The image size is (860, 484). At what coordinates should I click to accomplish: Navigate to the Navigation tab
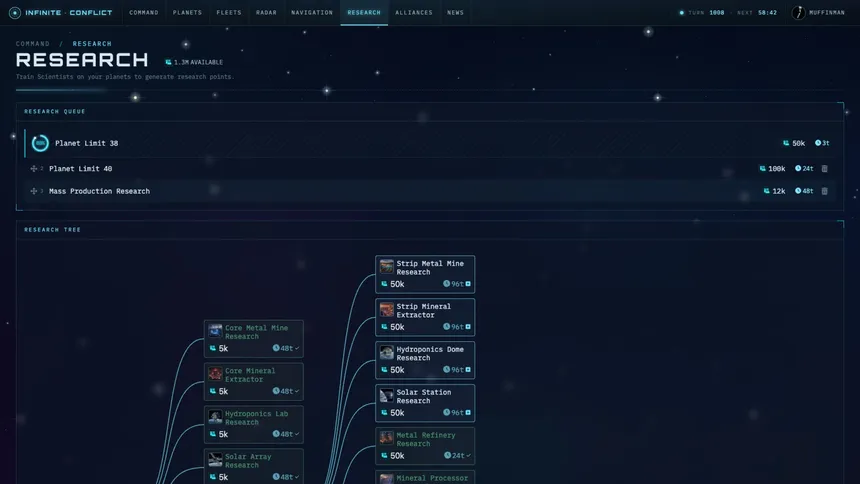312,13
